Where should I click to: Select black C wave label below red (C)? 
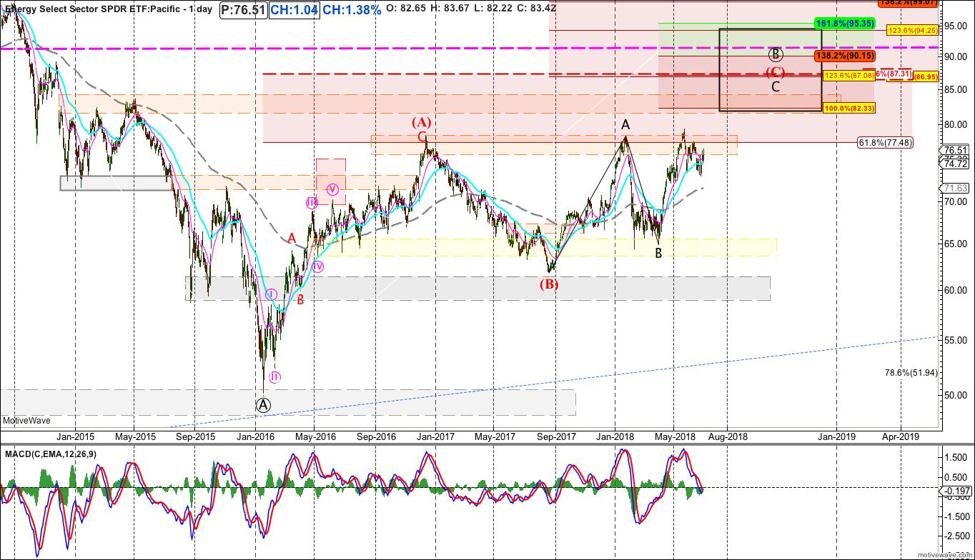tap(776, 87)
